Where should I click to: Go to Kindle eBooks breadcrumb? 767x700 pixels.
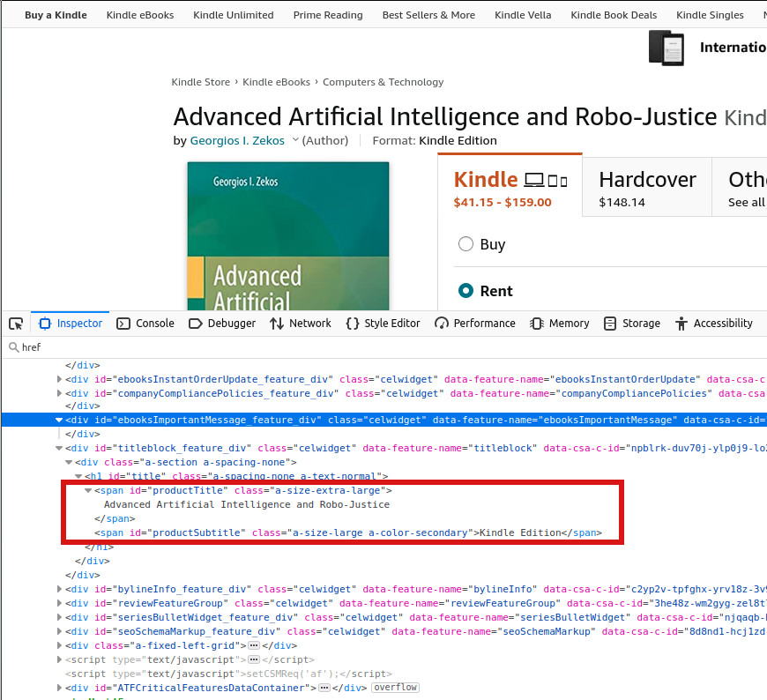(276, 82)
